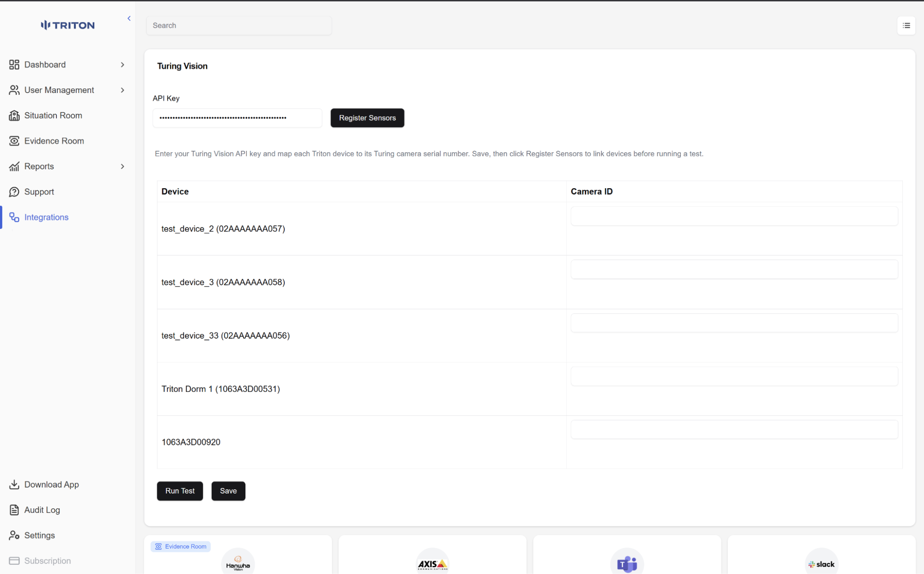The width and height of the screenshot is (924, 574).
Task: Click the Dashboard grid icon
Action: tap(14, 65)
